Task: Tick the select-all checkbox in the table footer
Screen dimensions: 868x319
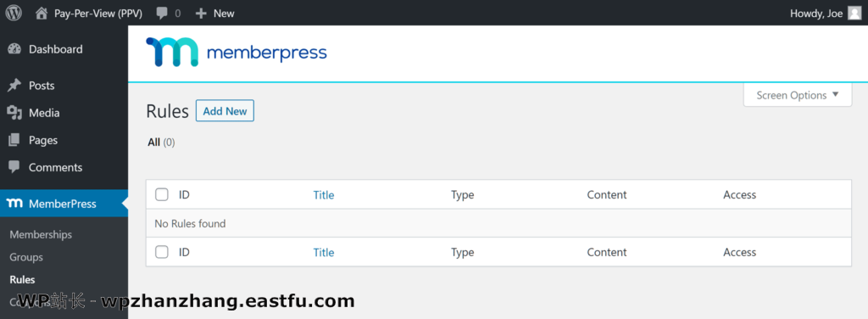Action: [162, 252]
